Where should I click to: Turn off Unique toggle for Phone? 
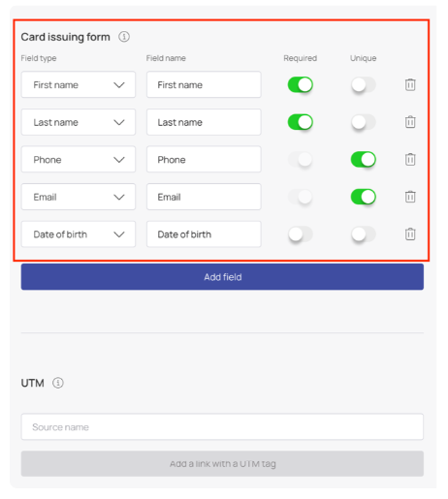[364, 159]
